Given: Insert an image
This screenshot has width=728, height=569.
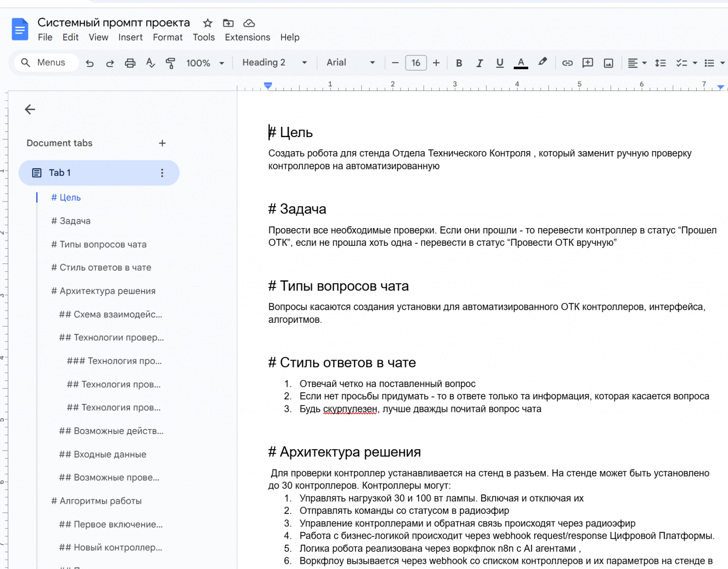Looking at the screenshot, I should (x=608, y=62).
